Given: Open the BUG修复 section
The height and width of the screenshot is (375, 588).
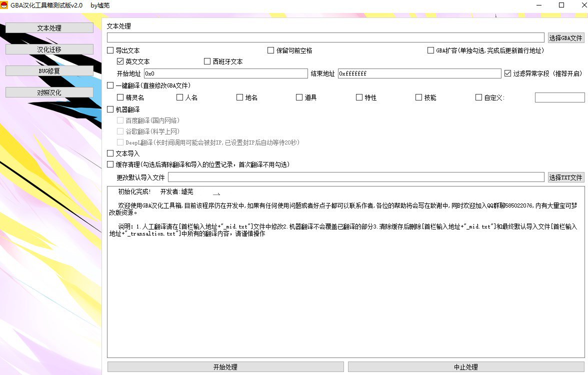Looking at the screenshot, I should (49, 71).
